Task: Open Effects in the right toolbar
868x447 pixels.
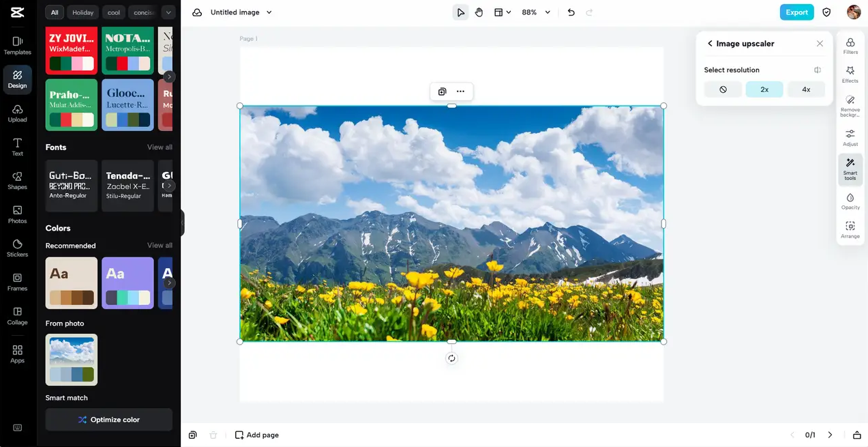Action: (x=850, y=74)
